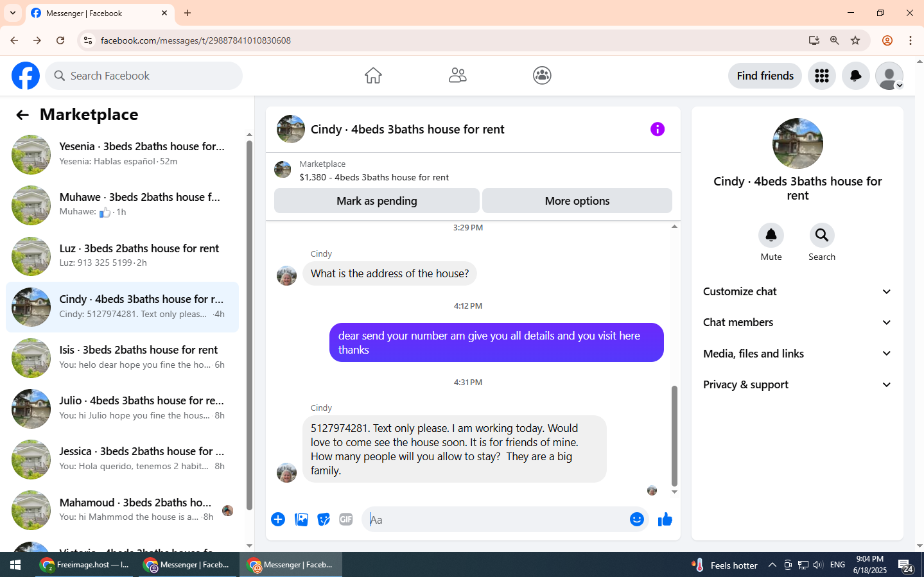924x577 pixels.
Task: Expand Media, files and links section
Action: [x=798, y=354]
